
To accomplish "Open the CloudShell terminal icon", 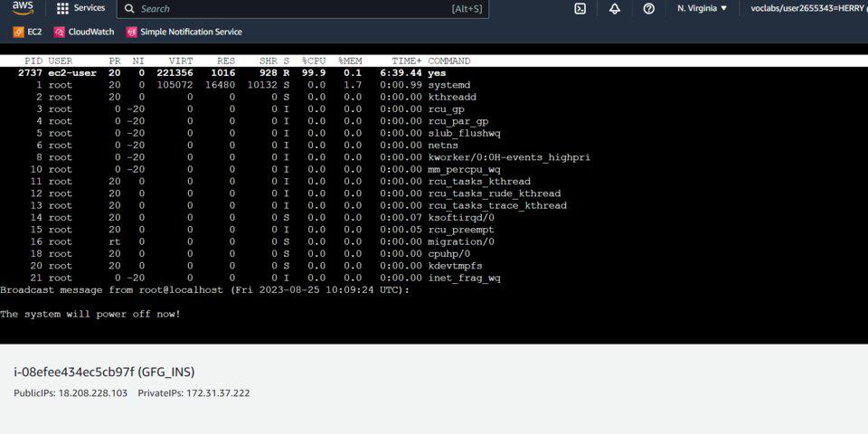I will pyautogui.click(x=580, y=8).
